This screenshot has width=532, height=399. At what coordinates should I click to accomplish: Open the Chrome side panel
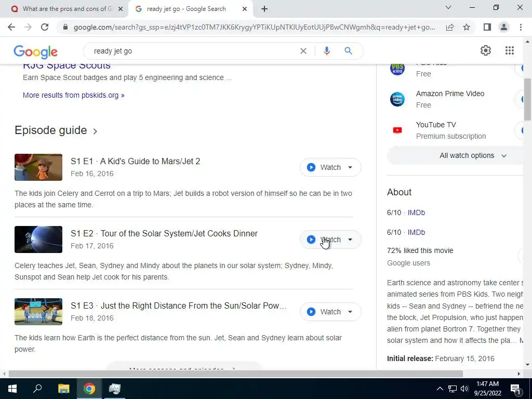point(487,27)
